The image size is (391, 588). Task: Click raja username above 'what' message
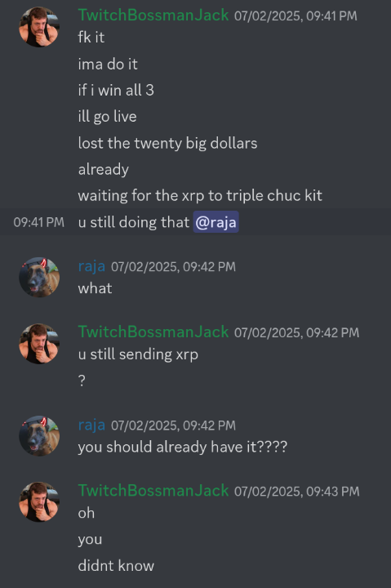click(91, 266)
